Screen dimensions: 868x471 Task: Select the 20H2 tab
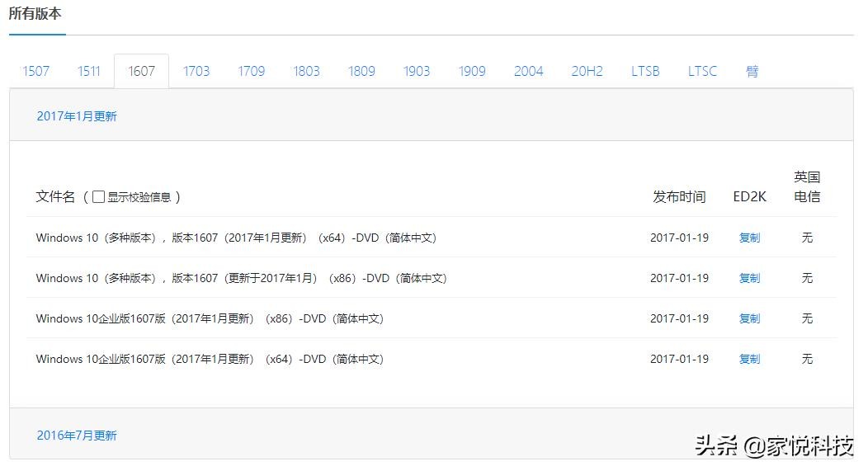click(x=587, y=71)
